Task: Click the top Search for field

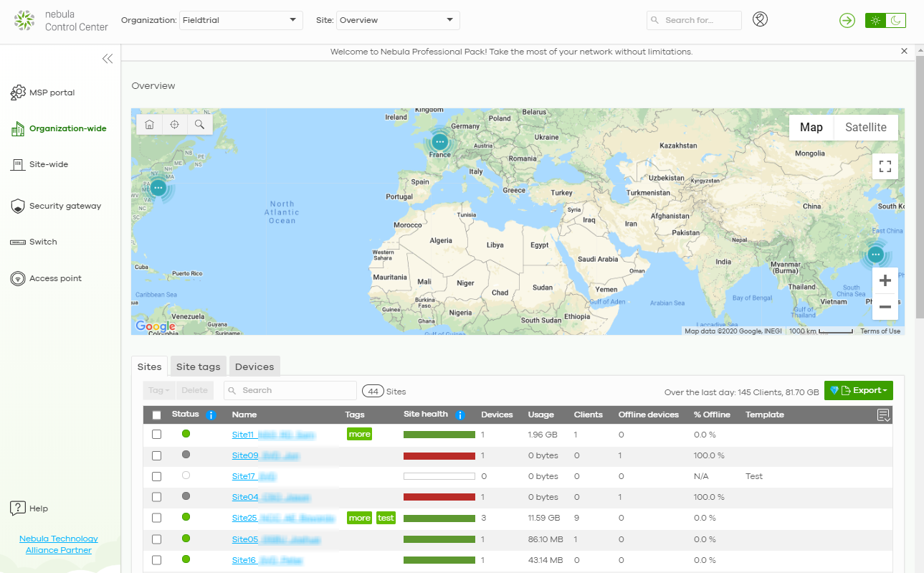Action: 694,20
